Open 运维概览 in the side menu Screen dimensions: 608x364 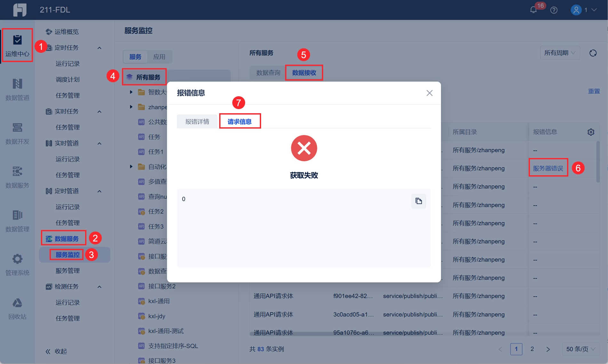tap(66, 32)
